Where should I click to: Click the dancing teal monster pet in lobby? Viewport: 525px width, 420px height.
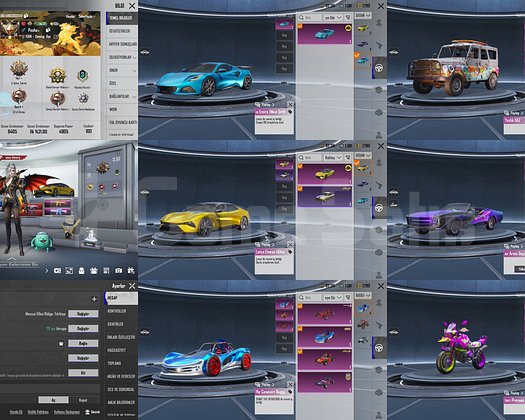pos(42,241)
